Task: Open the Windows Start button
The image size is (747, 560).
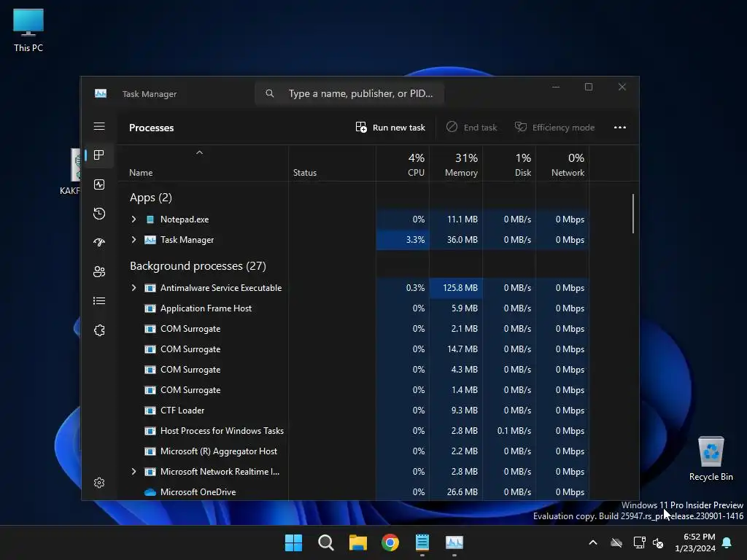Action: pyautogui.click(x=293, y=542)
